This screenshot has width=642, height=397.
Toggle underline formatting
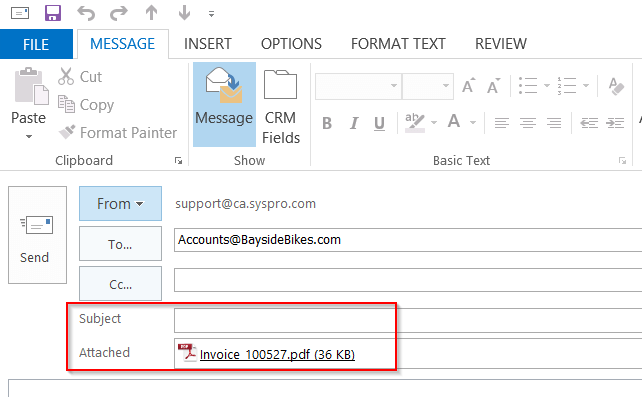point(380,123)
